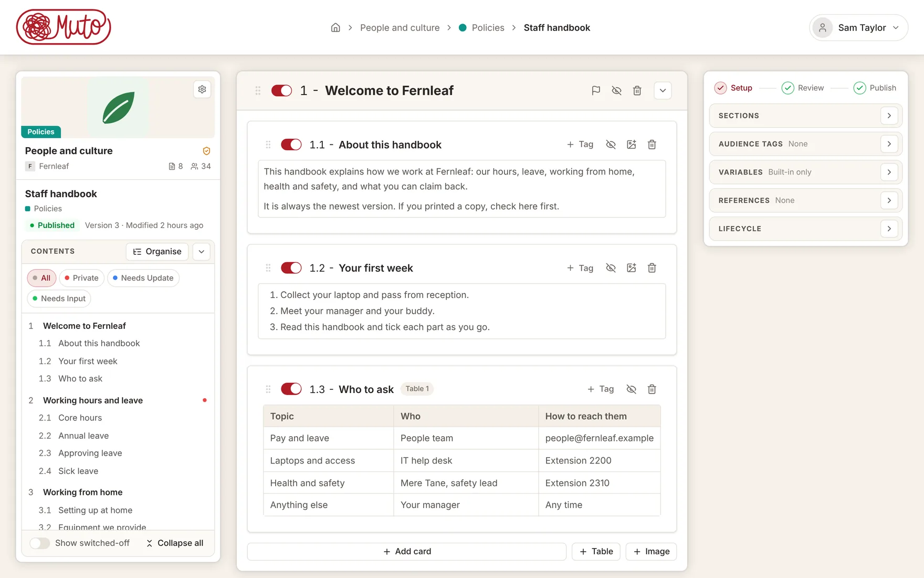Toggle switch for 1.1 About this handbook
Image resolution: width=924 pixels, height=578 pixels.
point(291,145)
